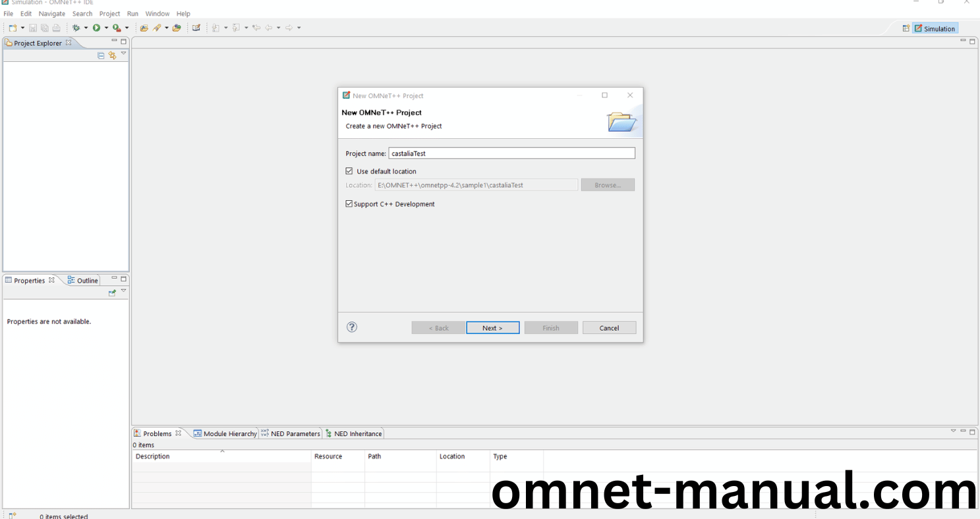
Task: Click Link with Editor in Project Explorer
Action: tap(112, 55)
